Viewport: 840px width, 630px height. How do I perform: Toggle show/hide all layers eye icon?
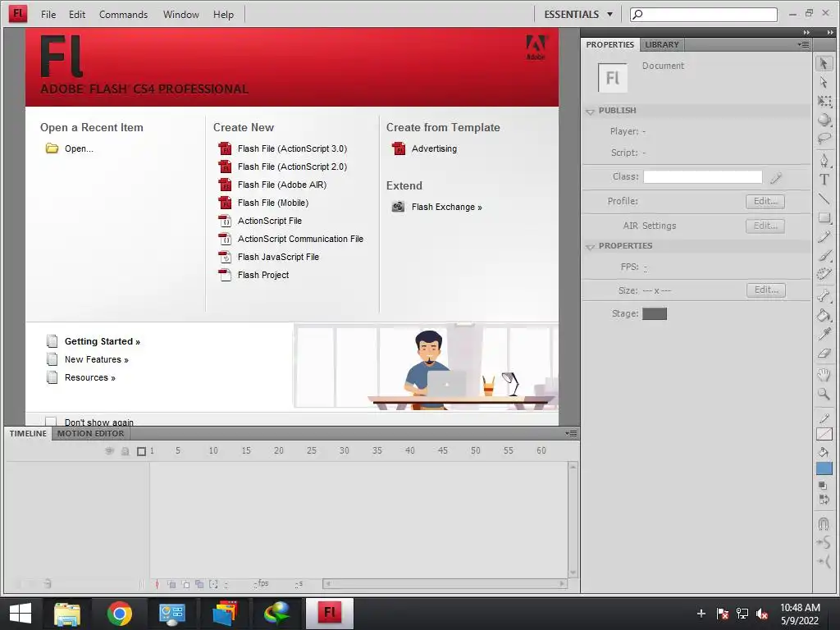(109, 451)
